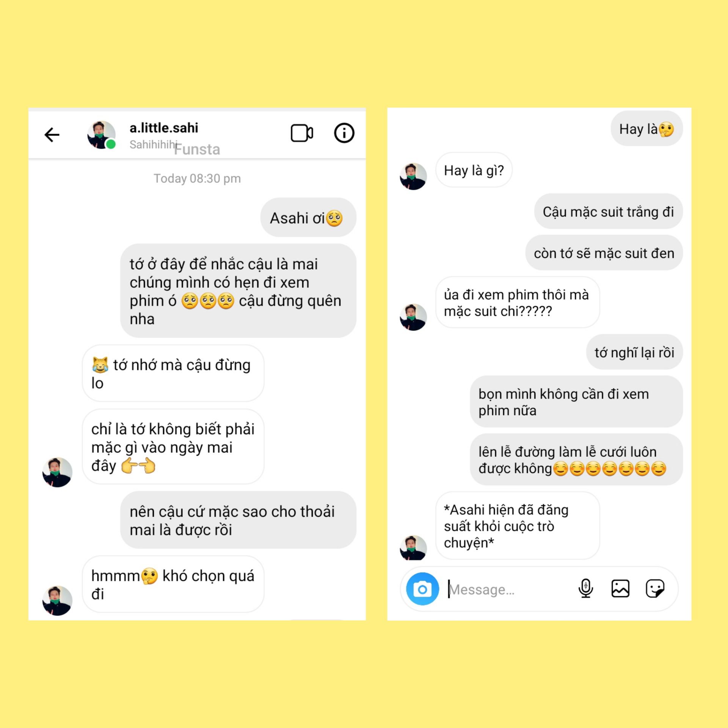Tap the "lên lễ đường làm lễ cưới" message

point(576,460)
